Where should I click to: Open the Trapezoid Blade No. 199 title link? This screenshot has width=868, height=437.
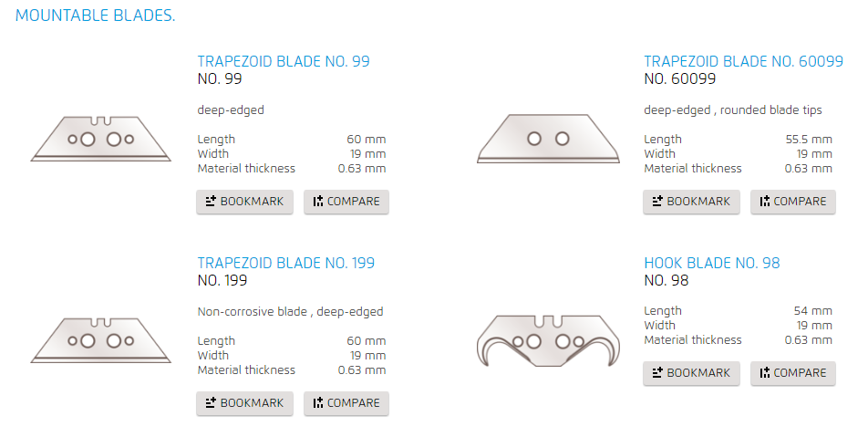tap(286, 263)
